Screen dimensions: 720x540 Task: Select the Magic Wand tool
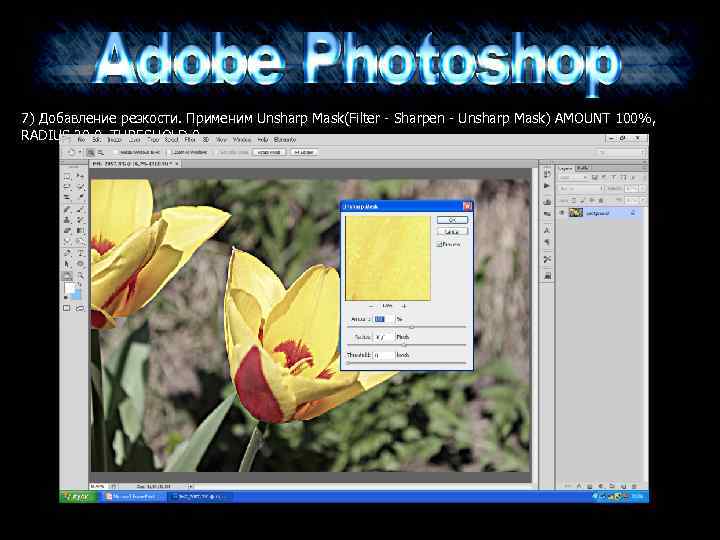pyautogui.click(x=80, y=187)
